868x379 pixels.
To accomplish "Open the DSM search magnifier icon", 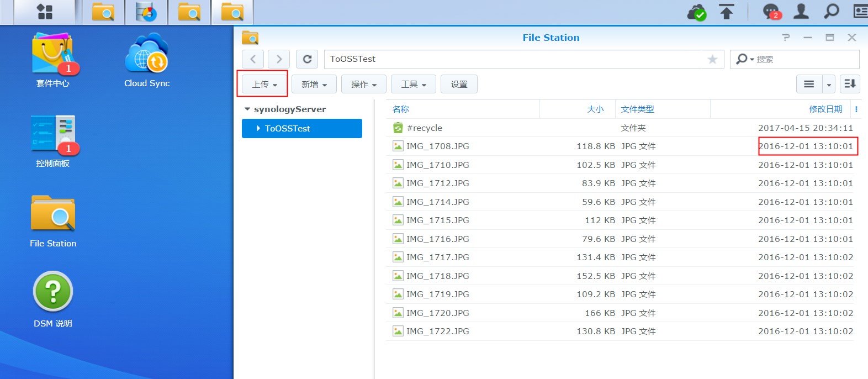I will click(x=831, y=12).
